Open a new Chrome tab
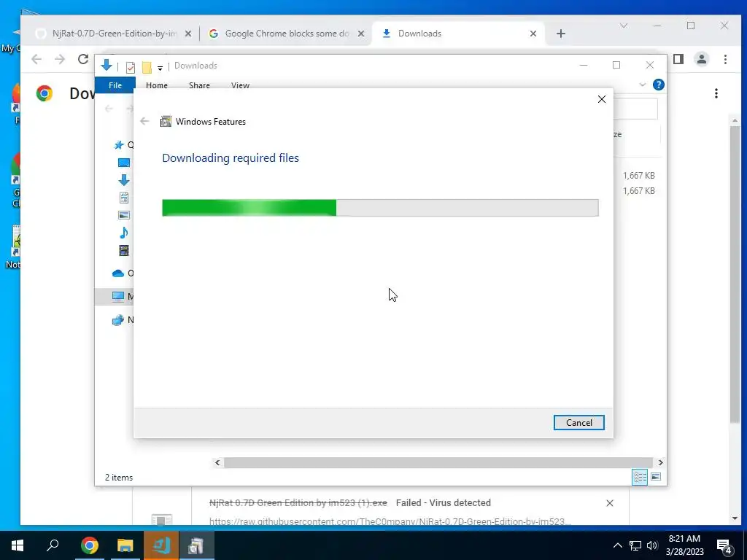The height and width of the screenshot is (560, 747). [561, 34]
